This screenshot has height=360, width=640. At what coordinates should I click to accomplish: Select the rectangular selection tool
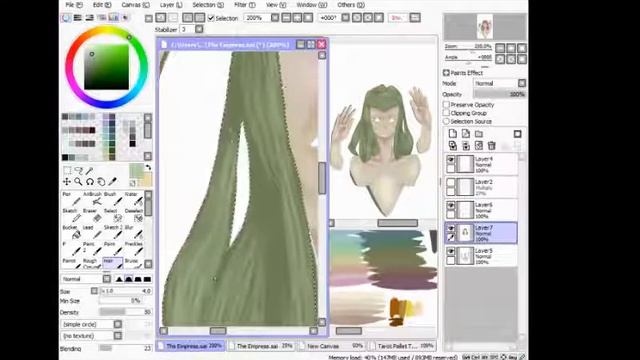(x=67, y=171)
